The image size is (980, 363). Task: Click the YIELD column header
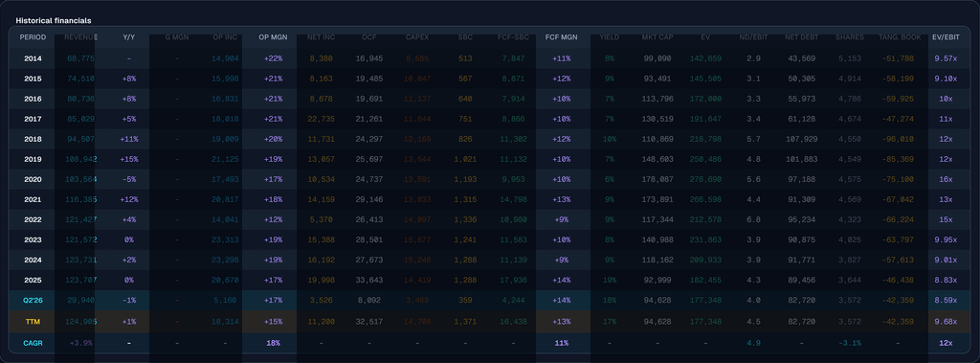610,37
